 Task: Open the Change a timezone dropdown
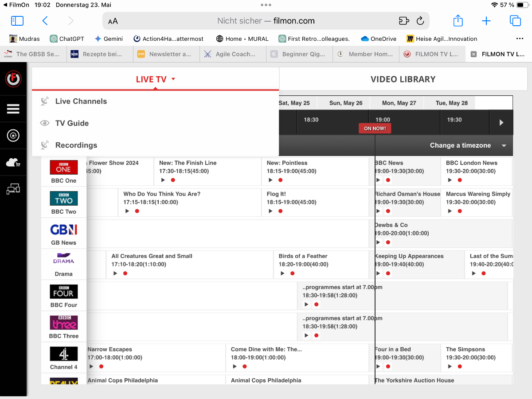click(x=468, y=145)
